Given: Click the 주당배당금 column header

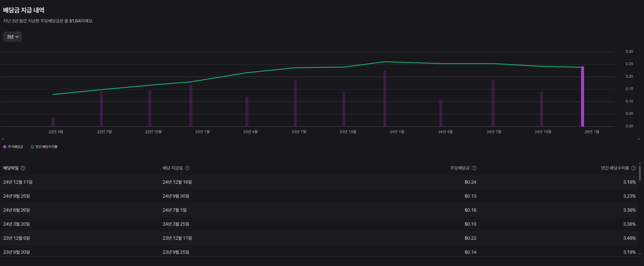Looking at the screenshot, I should tap(460, 168).
